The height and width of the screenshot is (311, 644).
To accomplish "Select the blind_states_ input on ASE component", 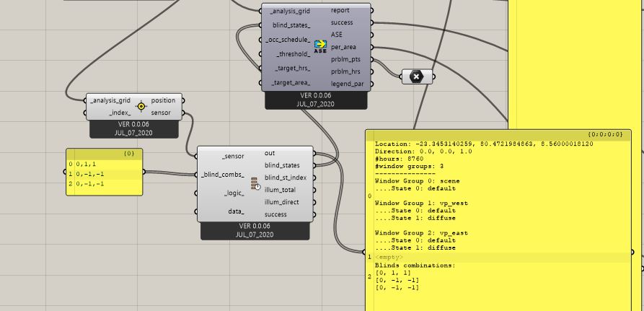I will 291,25.
